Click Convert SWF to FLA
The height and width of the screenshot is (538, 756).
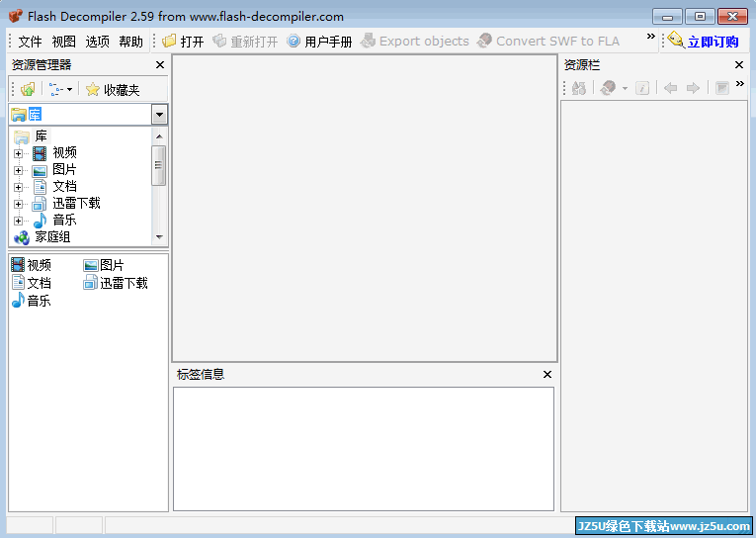coord(548,42)
